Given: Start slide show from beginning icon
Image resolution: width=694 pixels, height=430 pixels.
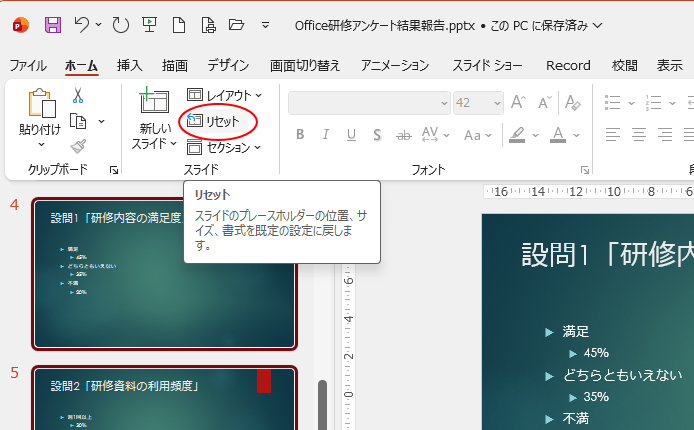Looking at the screenshot, I should pyautogui.click(x=150, y=25).
